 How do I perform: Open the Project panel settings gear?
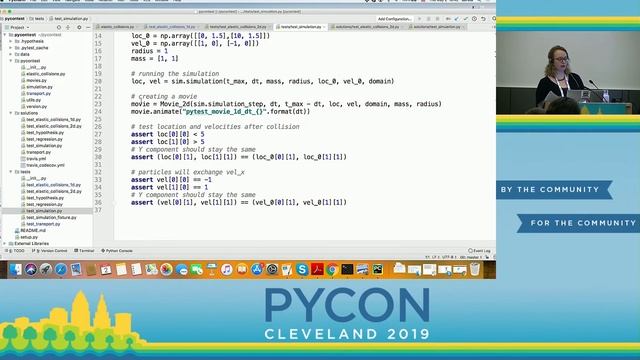pyautogui.click(x=79, y=27)
